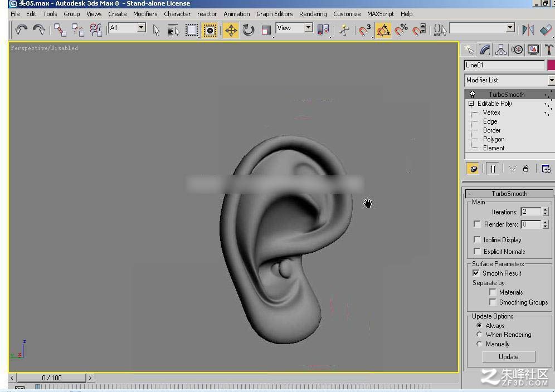Select the Always update radio button

tap(479, 326)
